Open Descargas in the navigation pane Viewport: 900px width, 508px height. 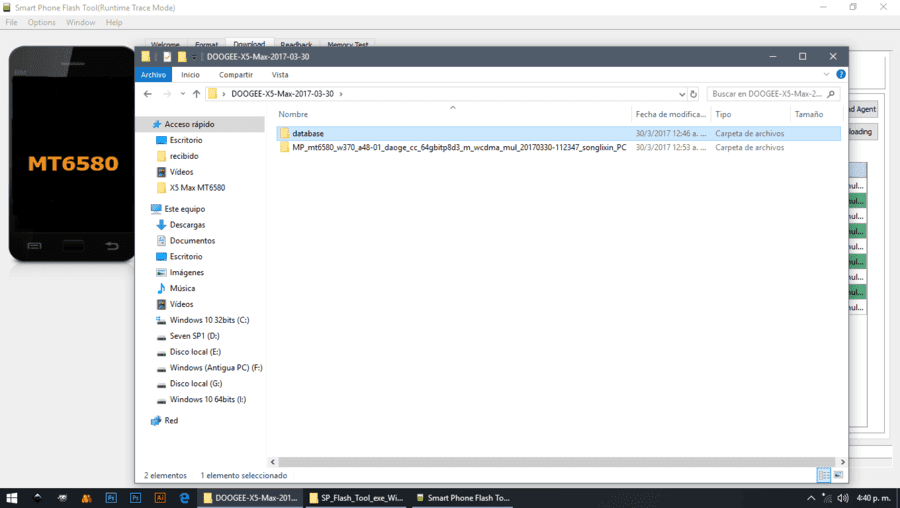click(188, 225)
